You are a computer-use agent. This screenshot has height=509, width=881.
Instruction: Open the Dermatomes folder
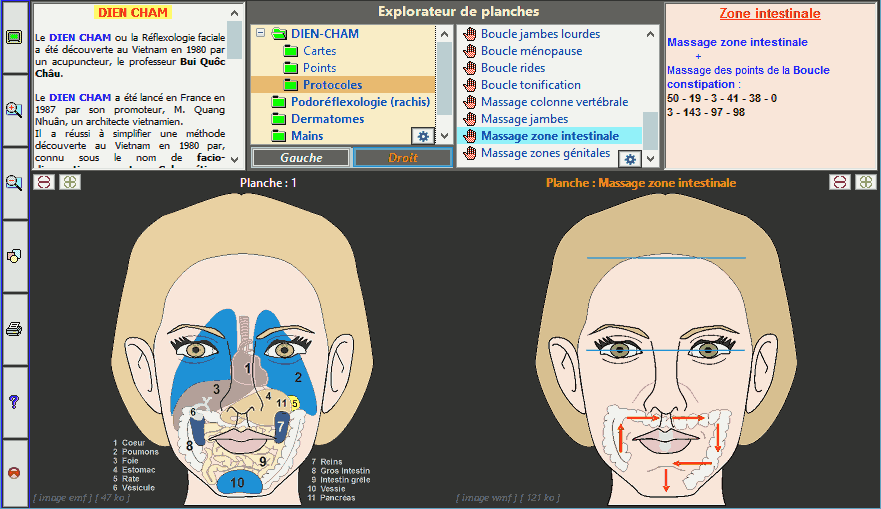327,119
